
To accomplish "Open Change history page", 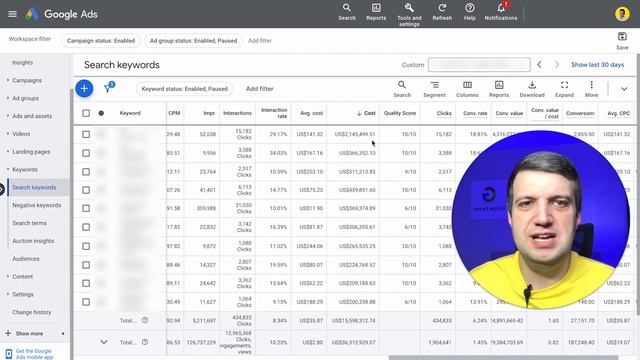I will coord(31,312).
